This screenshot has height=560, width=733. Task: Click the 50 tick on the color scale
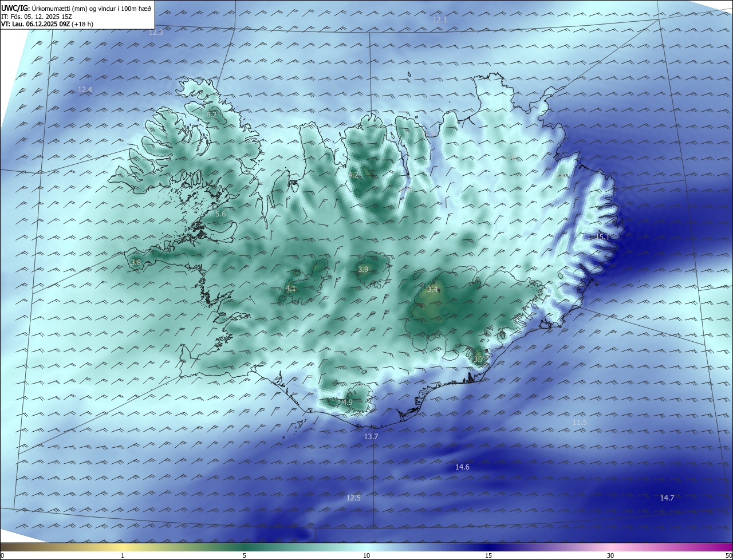click(728, 556)
